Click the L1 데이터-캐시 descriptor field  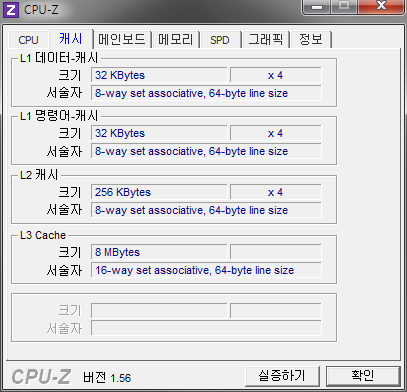coord(206,93)
